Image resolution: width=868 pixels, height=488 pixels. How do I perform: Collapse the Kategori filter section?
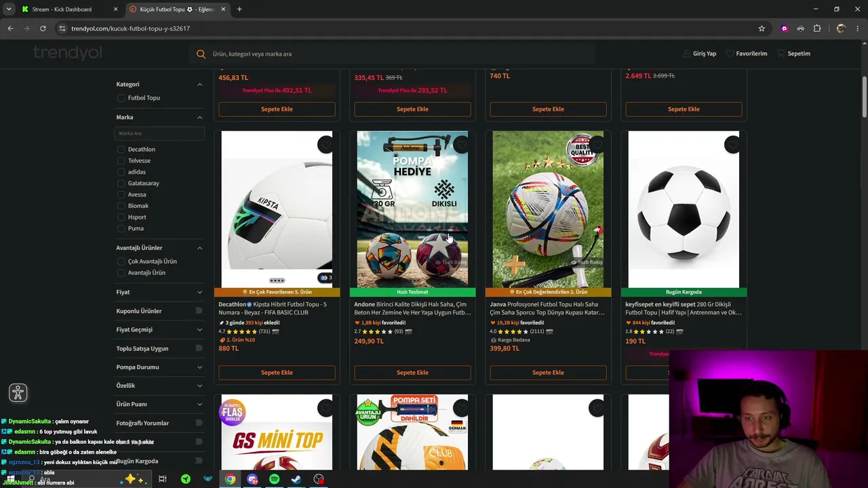tap(199, 85)
